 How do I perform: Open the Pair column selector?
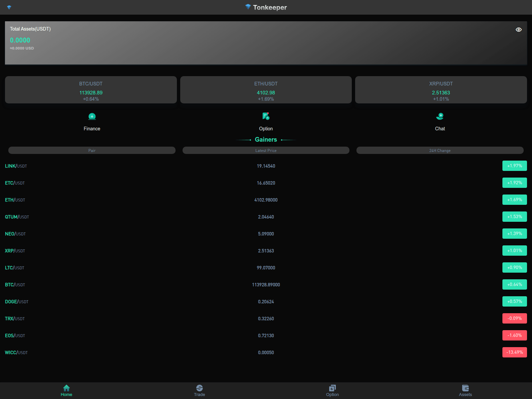[x=92, y=150]
